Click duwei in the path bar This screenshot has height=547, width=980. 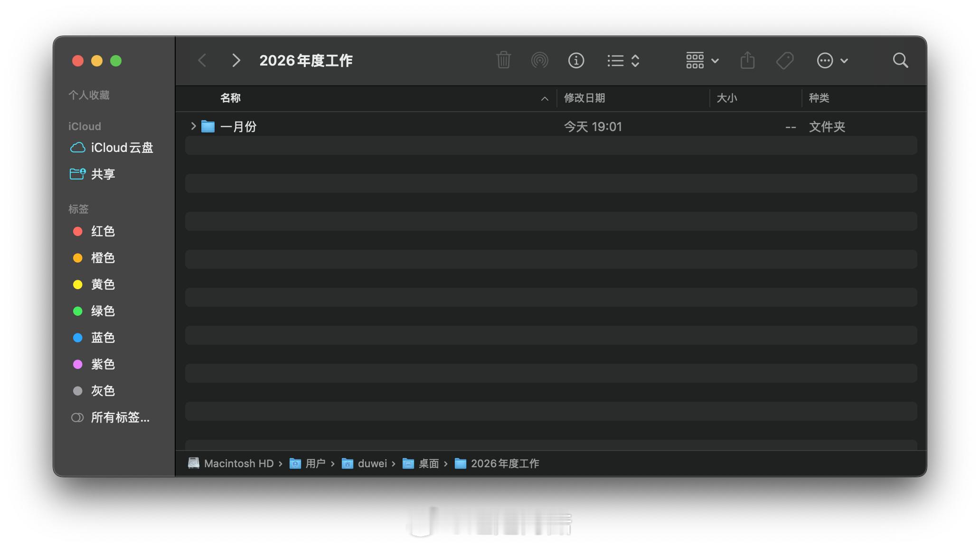pyautogui.click(x=372, y=463)
